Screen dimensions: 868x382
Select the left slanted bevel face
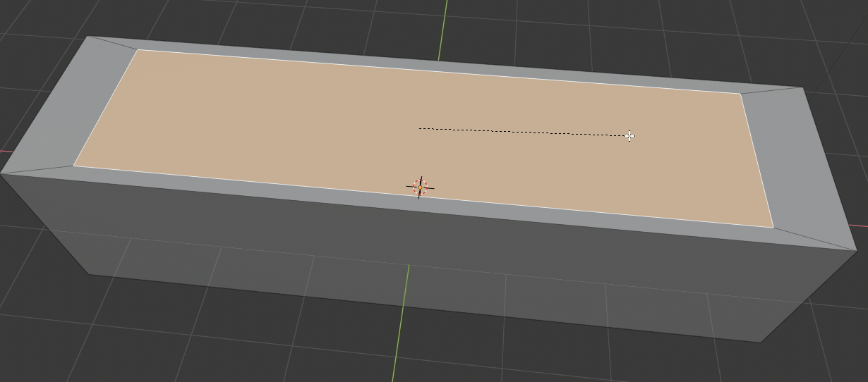pos(69,106)
